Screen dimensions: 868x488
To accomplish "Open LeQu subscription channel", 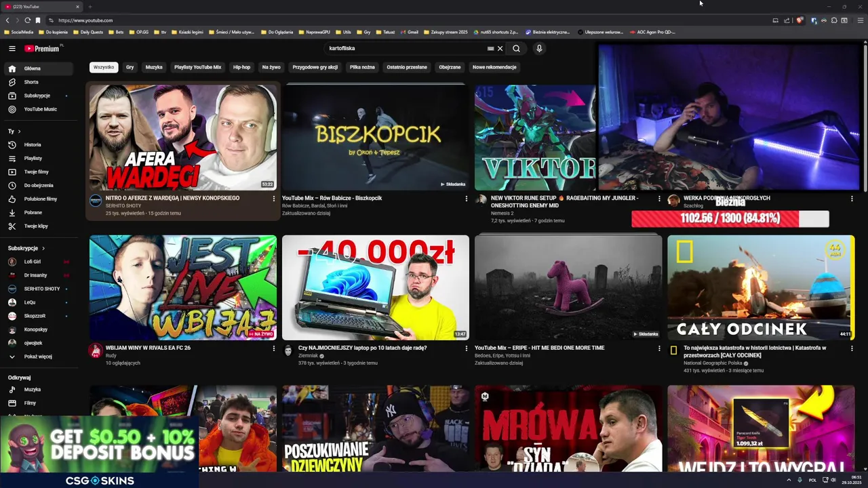I will (x=30, y=302).
